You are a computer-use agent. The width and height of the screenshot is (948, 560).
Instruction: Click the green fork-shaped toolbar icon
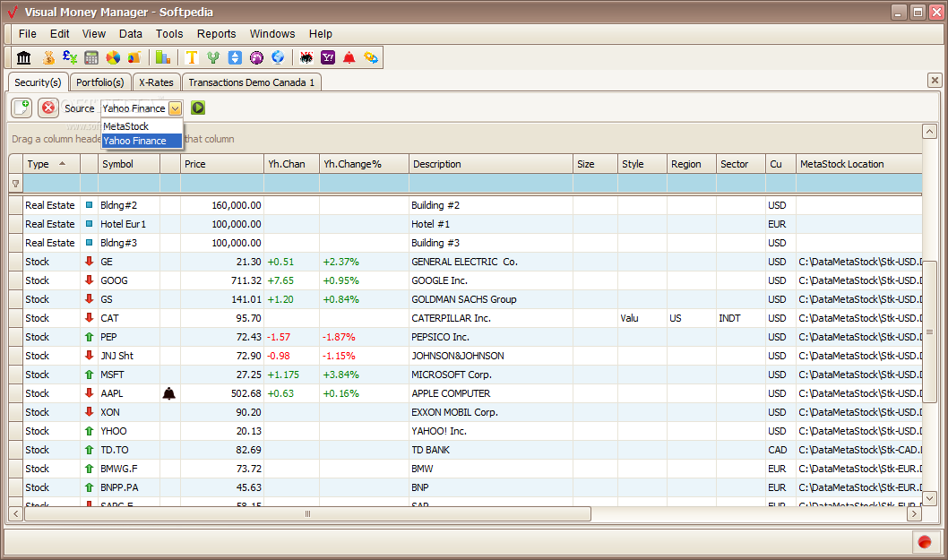(213, 57)
